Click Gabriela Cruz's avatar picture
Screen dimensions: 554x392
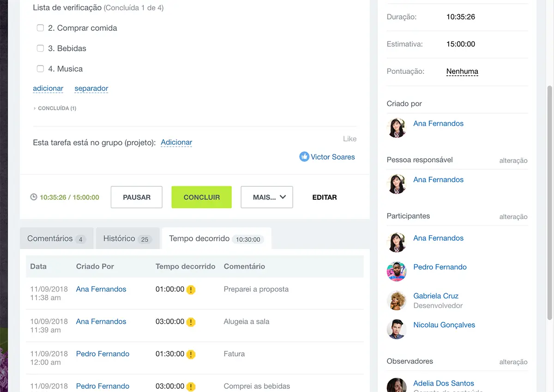pyautogui.click(x=397, y=300)
